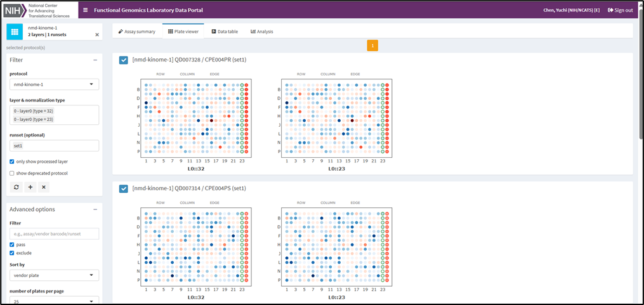Switch to the Assay summary tab
The height and width of the screenshot is (305, 644).
(136, 31)
